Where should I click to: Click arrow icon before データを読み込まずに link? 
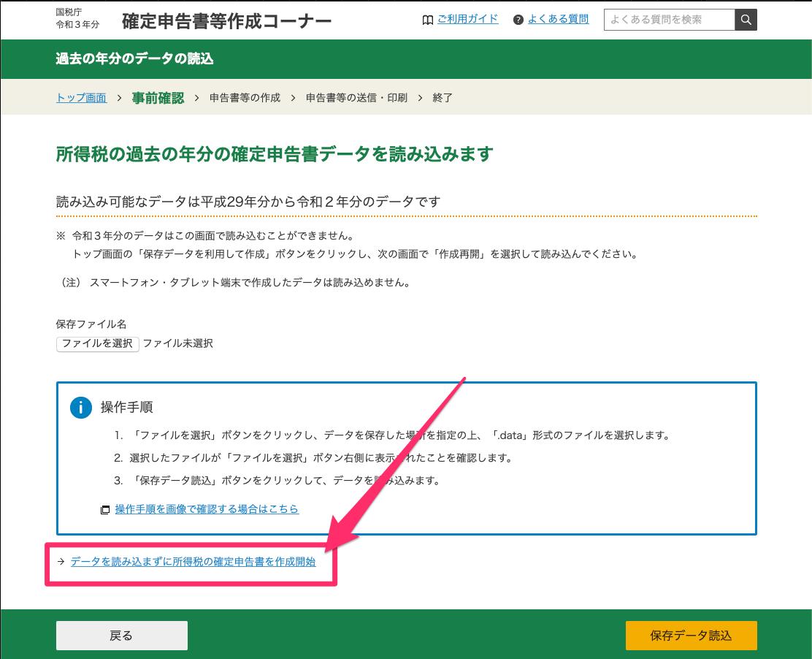[x=61, y=562]
